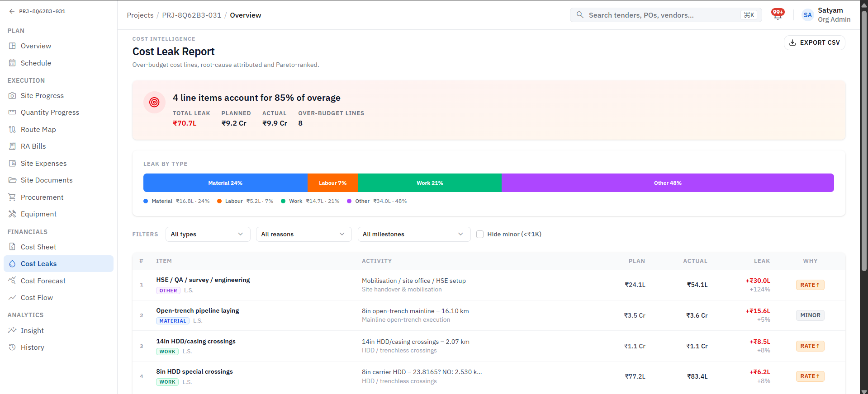This screenshot has width=868, height=394.
Task: Open the All types filter dropdown
Action: pyautogui.click(x=208, y=235)
